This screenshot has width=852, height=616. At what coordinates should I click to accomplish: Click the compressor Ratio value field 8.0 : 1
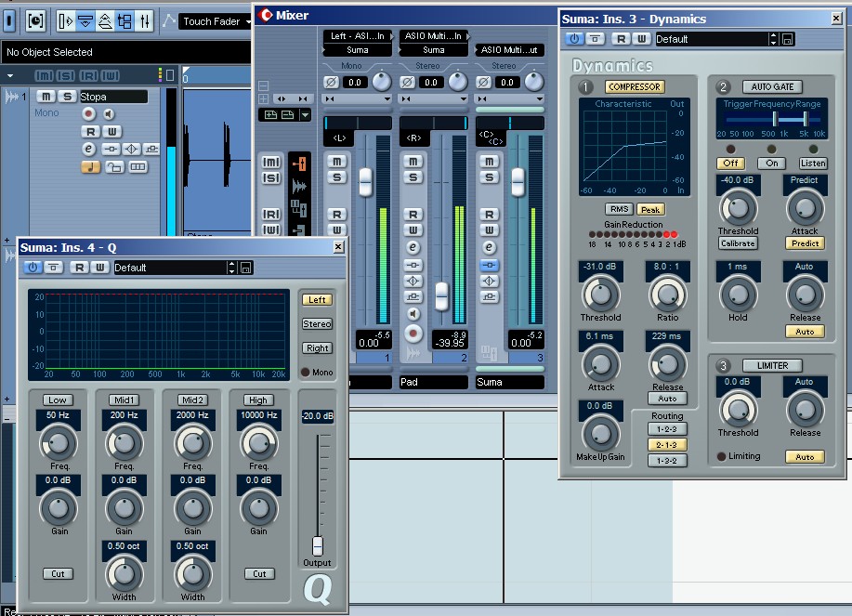coord(667,265)
